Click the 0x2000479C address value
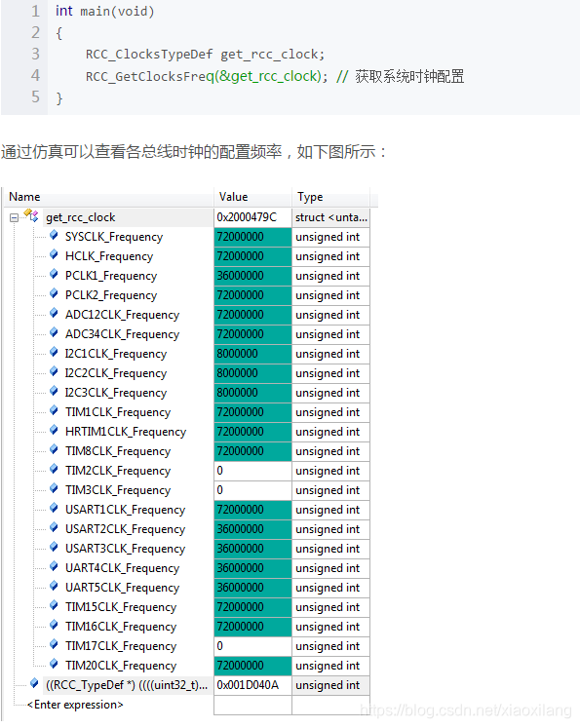The image size is (580, 728). pyautogui.click(x=252, y=217)
